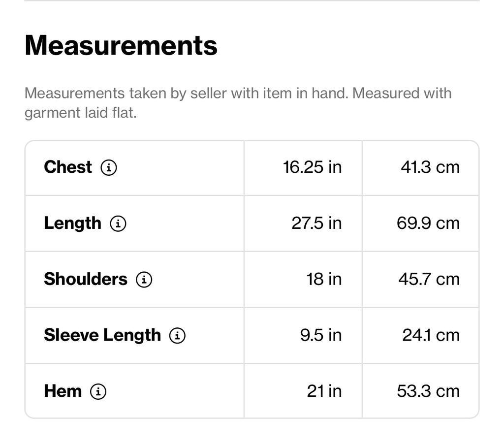
Task: Open the Chest info icon
Action: pyautogui.click(x=109, y=167)
